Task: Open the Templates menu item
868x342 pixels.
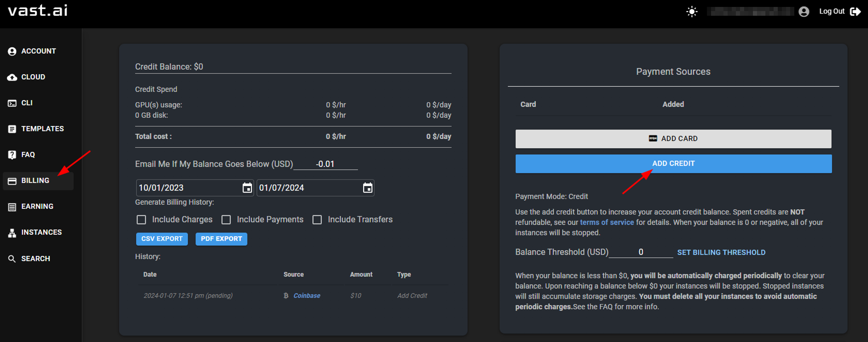Action: click(42, 129)
